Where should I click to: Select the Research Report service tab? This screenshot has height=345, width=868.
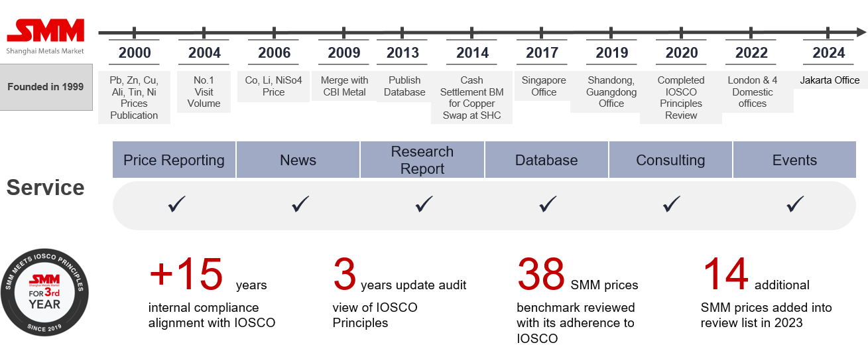[x=422, y=160]
